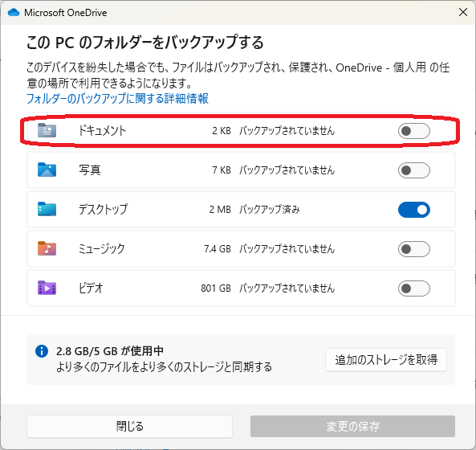
Task: Close the Microsoft OneDrive dialog window
Action: (463, 13)
